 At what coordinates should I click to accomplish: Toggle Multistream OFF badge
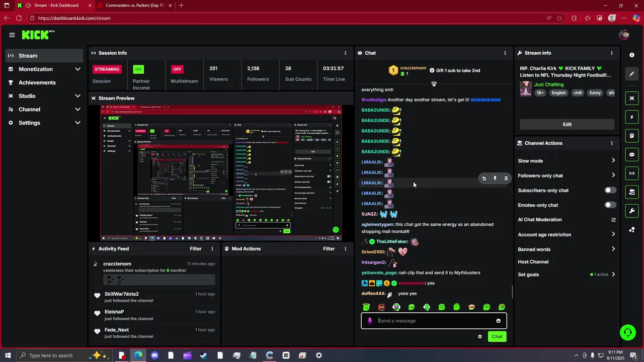click(x=177, y=69)
